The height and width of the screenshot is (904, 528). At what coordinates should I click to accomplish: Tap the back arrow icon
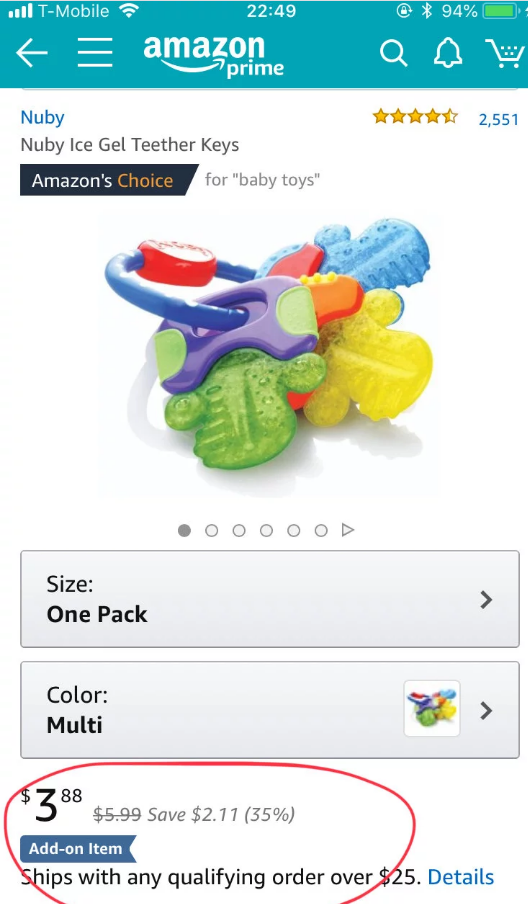[x=32, y=53]
